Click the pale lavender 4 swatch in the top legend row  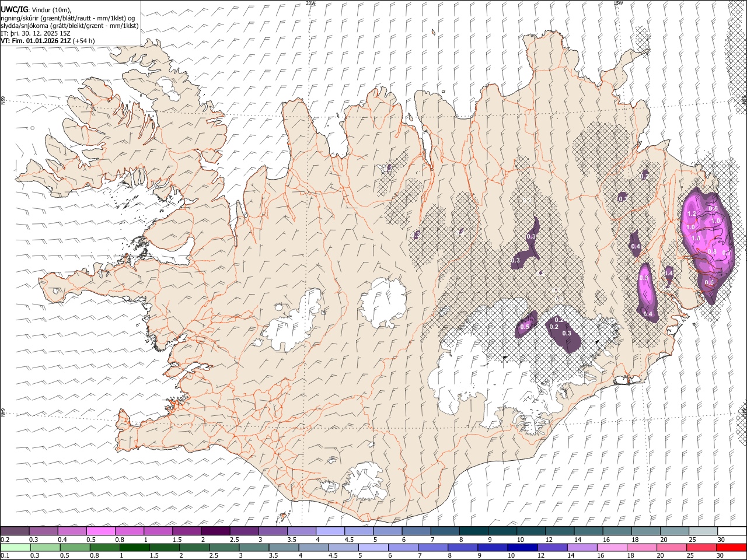pyautogui.click(x=330, y=531)
